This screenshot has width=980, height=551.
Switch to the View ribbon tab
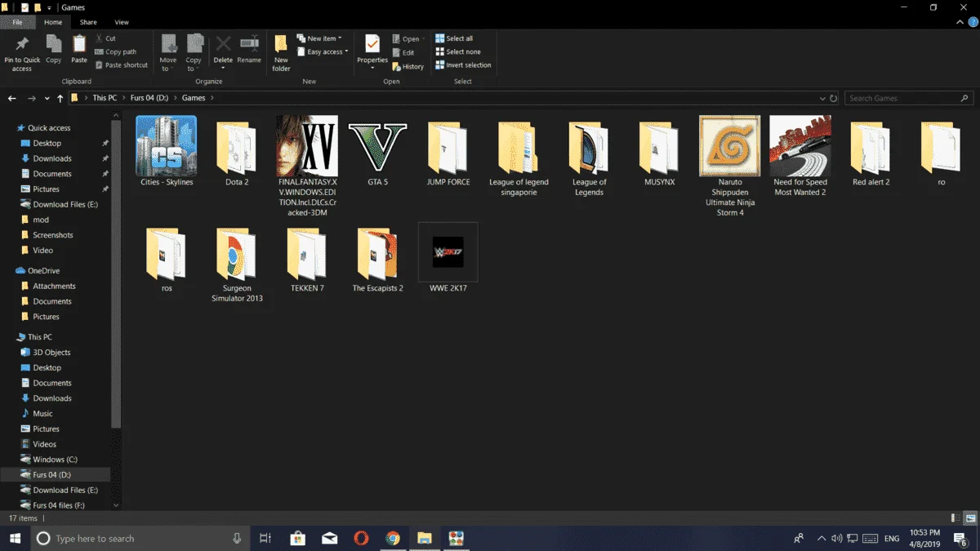(x=122, y=22)
